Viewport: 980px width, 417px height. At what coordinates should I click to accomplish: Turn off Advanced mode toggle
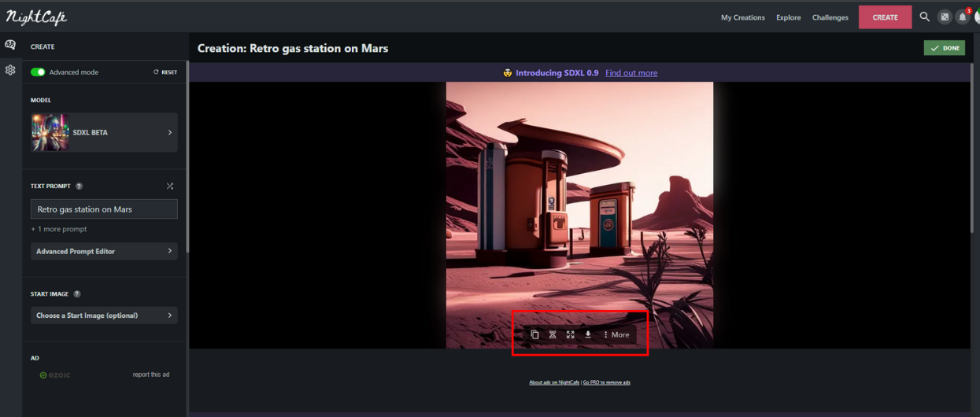tap(38, 72)
